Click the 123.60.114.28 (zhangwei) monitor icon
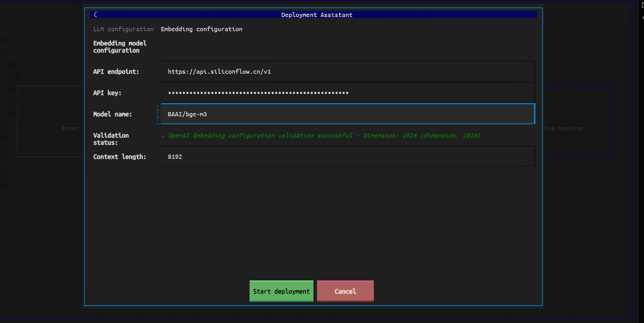Screen dimensions: 644x323 pos(5,161)
